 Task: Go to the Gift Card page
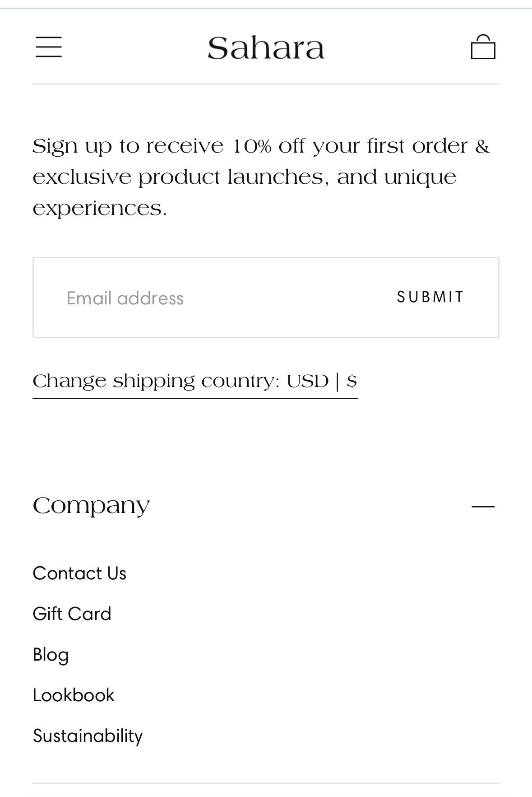[x=72, y=614]
